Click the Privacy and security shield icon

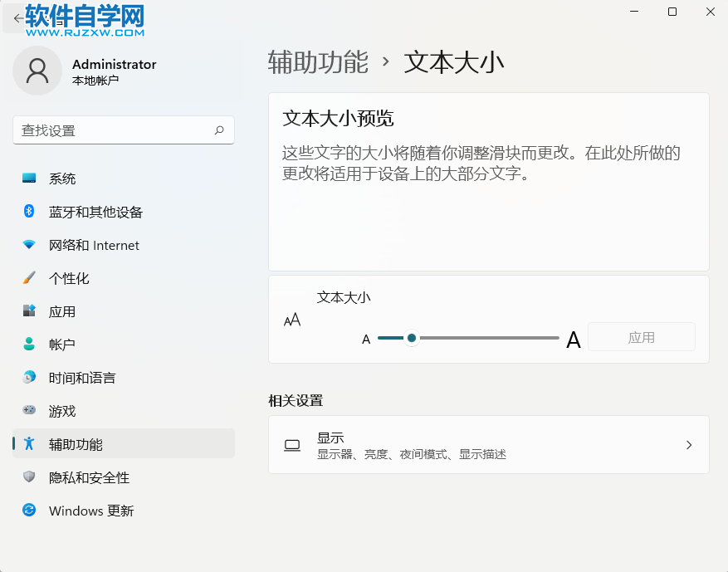(29, 477)
